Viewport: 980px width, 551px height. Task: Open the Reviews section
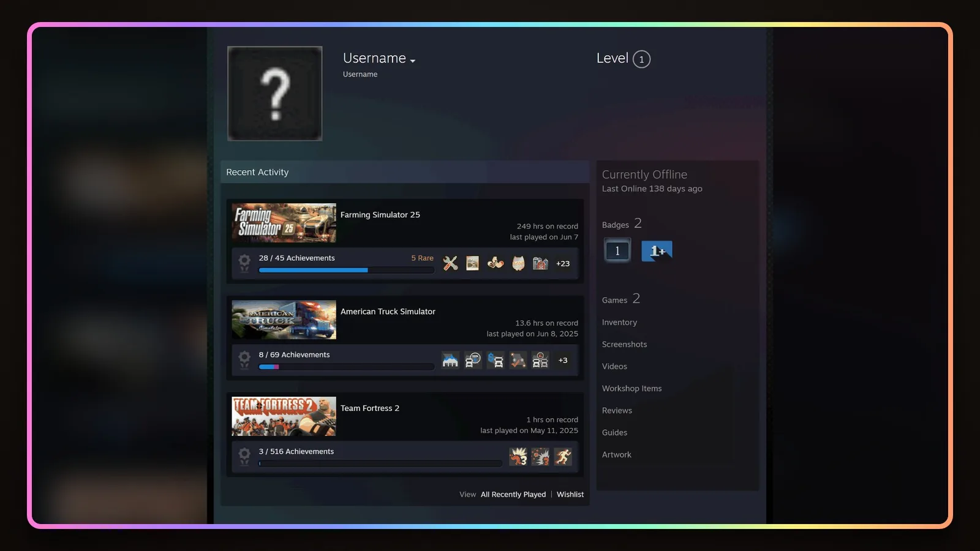pyautogui.click(x=617, y=410)
